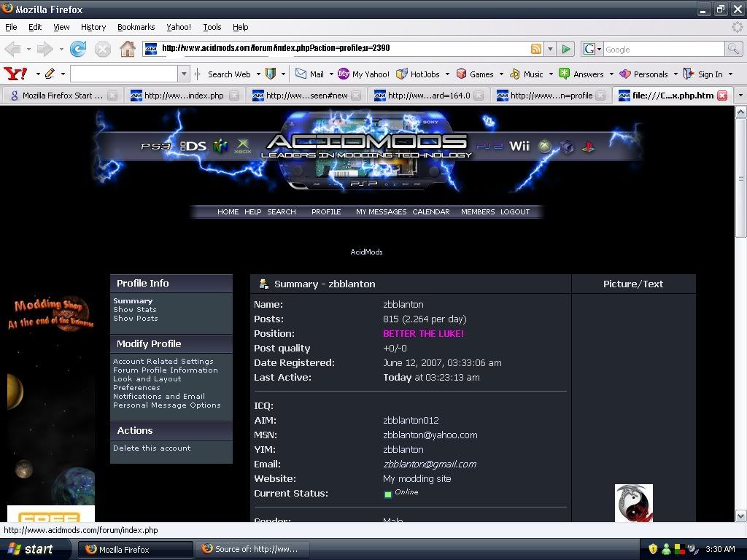Expand the Search Web dropdown arrow
This screenshot has width=747, height=560.
tap(258, 74)
